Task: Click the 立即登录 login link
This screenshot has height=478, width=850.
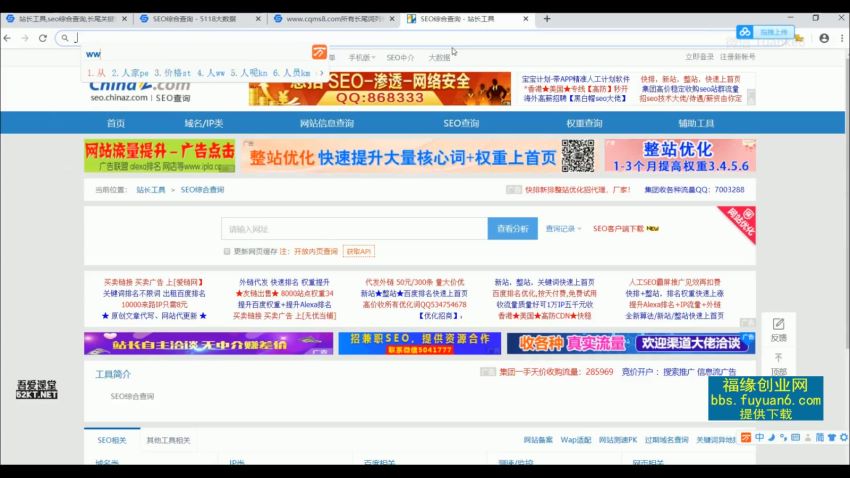Action: pyautogui.click(x=699, y=56)
